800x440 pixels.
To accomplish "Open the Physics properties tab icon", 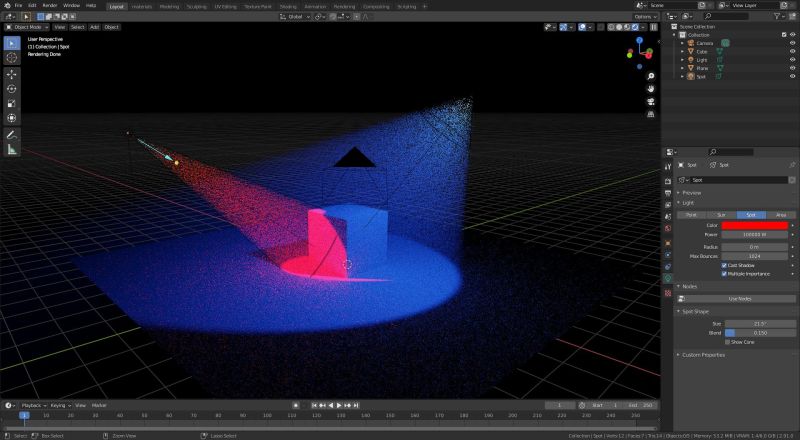I will pos(668,255).
